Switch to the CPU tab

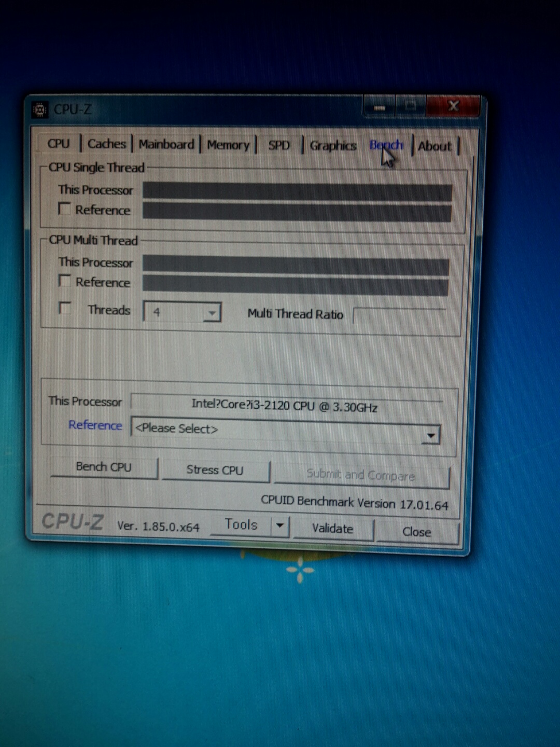58,144
